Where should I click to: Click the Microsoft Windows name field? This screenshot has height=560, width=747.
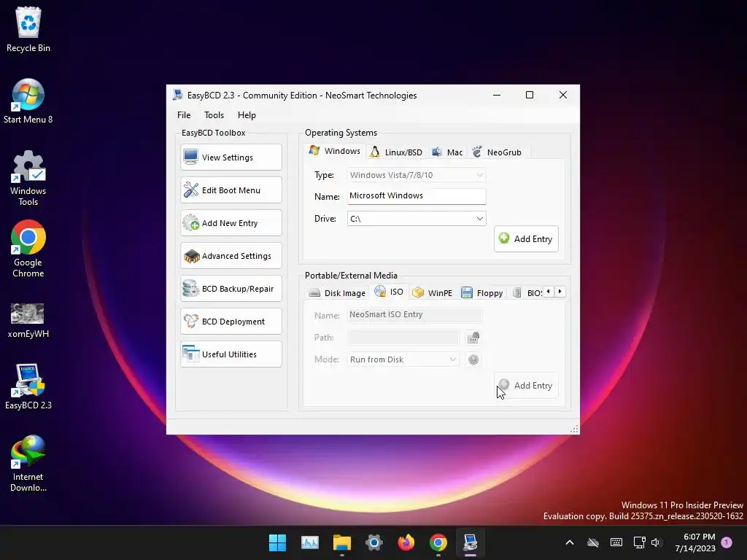click(x=417, y=195)
